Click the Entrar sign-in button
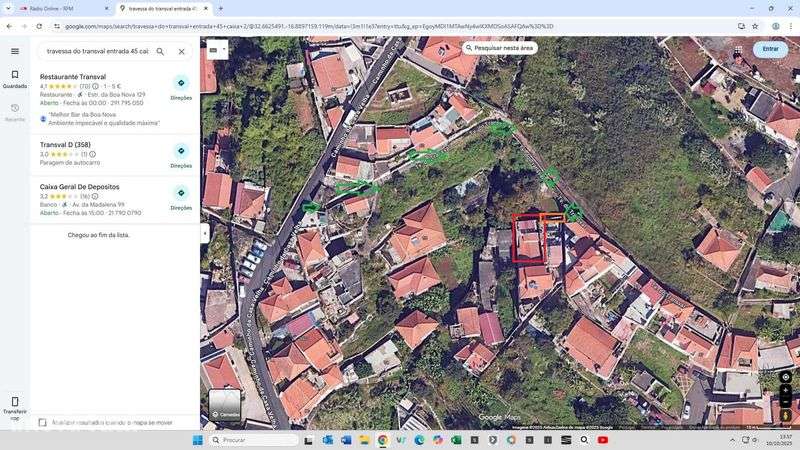The image size is (800, 450). 770,49
